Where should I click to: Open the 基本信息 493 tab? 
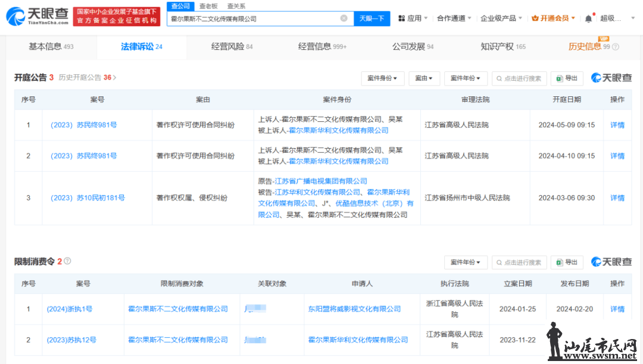[51, 46]
